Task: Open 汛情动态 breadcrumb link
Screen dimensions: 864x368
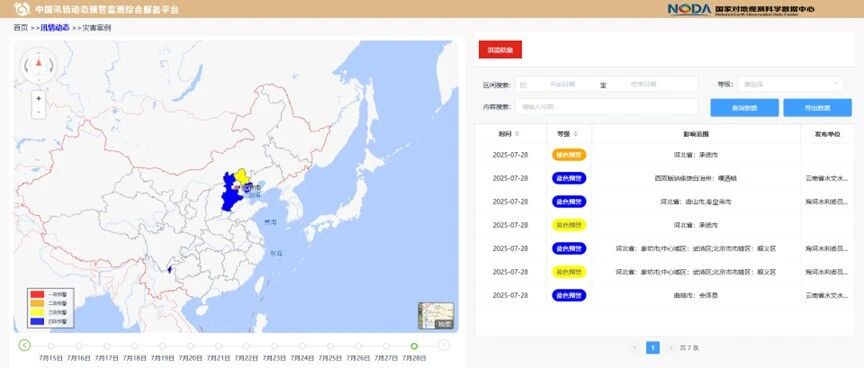Action: (55, 28)
